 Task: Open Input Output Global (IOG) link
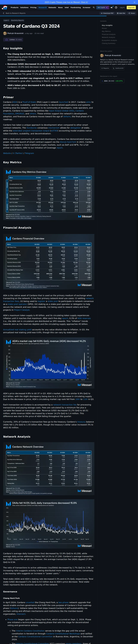tap(61, 111)
